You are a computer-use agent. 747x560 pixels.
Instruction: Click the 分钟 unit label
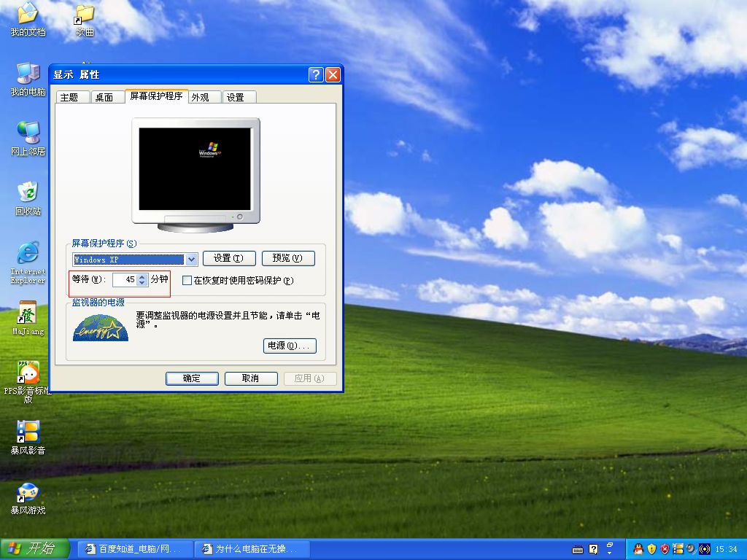[x=160, y=279]
